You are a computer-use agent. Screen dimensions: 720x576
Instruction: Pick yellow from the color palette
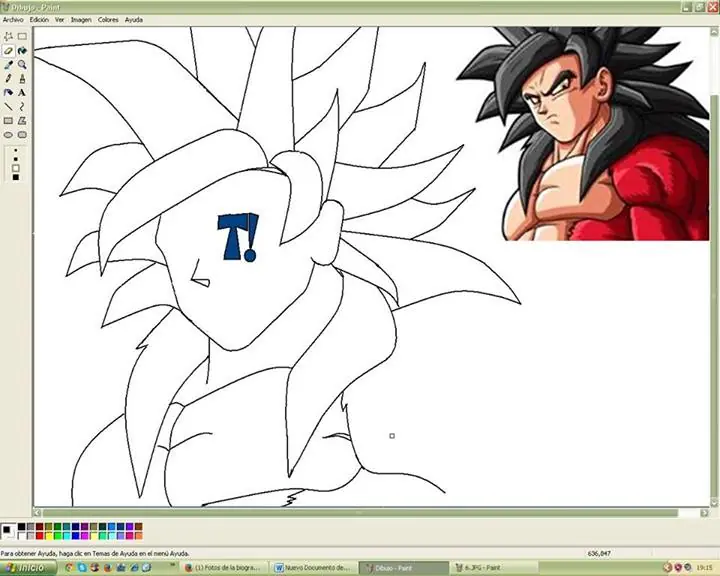tap(48, 536)
